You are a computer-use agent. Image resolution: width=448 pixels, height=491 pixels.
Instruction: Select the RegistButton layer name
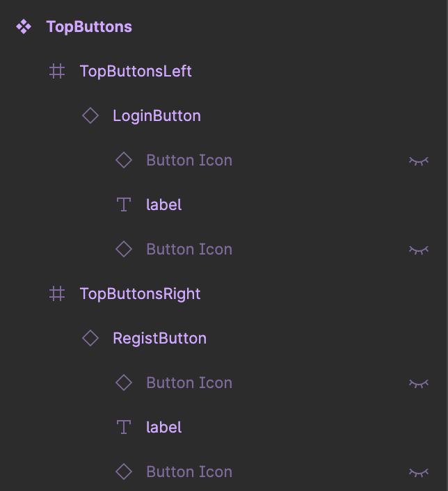[x=159, y=338]
